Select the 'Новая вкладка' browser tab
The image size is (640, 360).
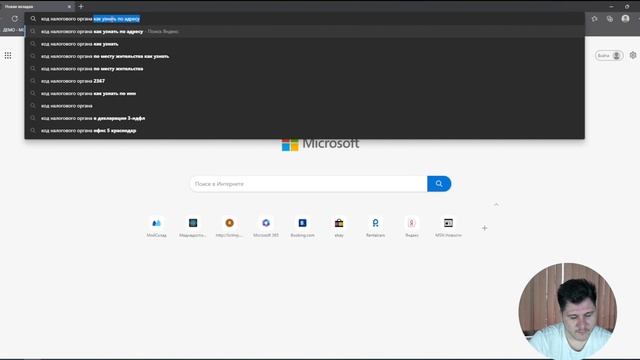coord(37,7)
